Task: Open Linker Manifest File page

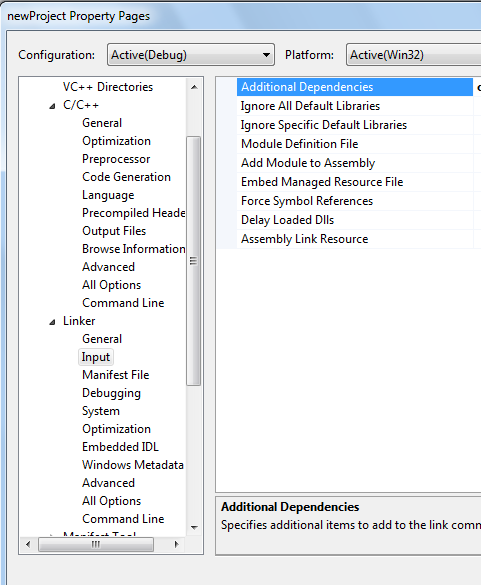Action: [116, 375]
